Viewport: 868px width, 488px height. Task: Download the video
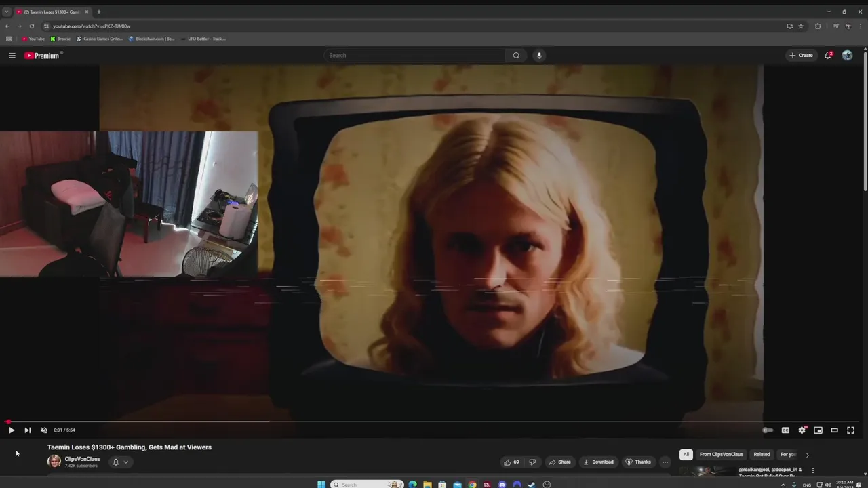[x=598, y=462]
